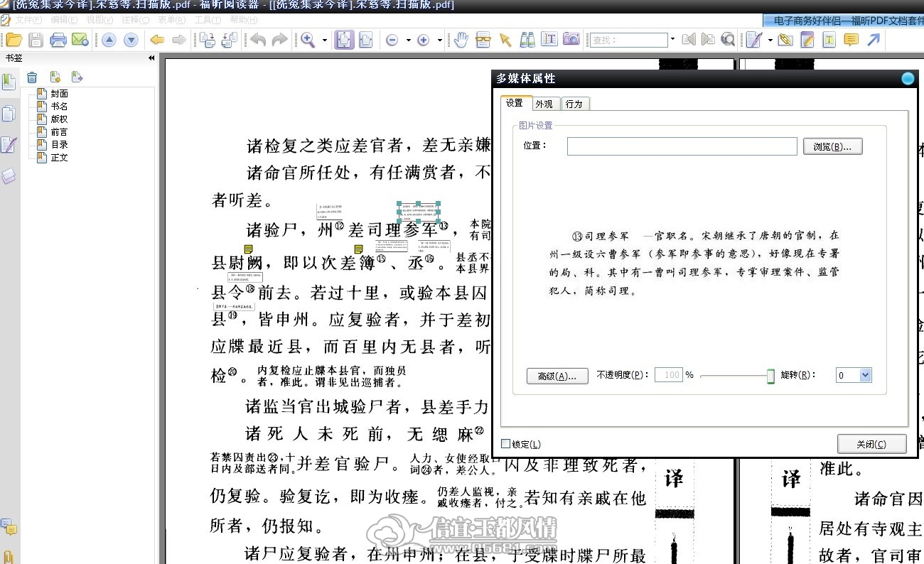924x564 pixels.
Task: Click the attachment paperclip toolbar icon
Action: (x=785, y=40)
